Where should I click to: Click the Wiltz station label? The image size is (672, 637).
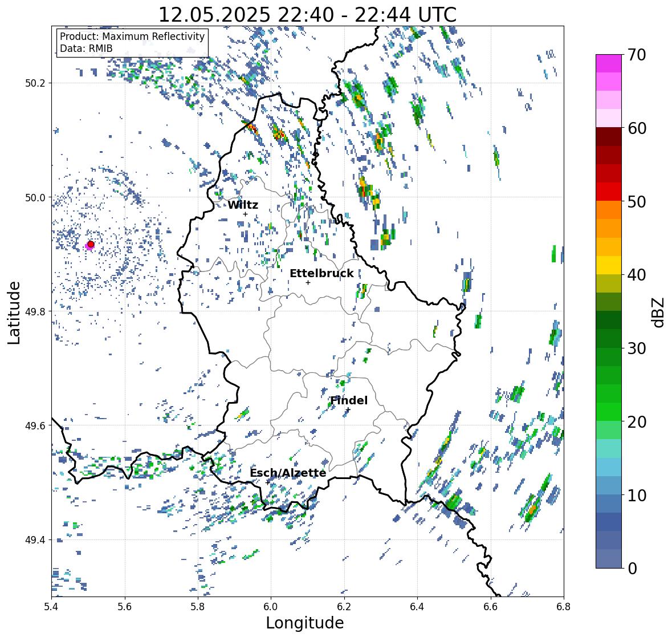(243, 205)
